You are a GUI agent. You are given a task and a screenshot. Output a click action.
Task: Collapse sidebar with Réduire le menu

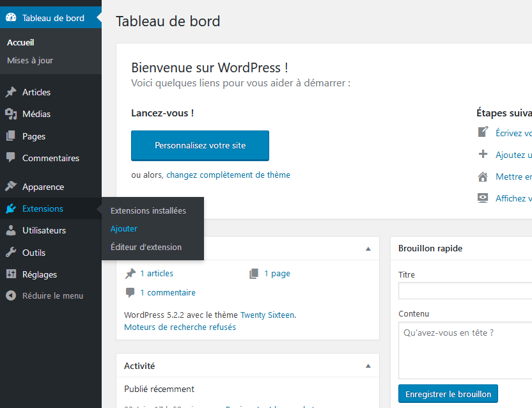click(51, 295)
